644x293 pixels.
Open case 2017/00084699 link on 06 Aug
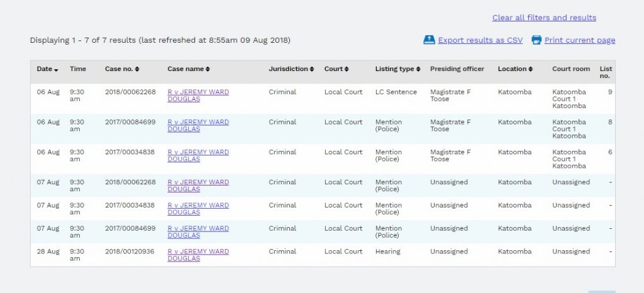coord(197,126)
